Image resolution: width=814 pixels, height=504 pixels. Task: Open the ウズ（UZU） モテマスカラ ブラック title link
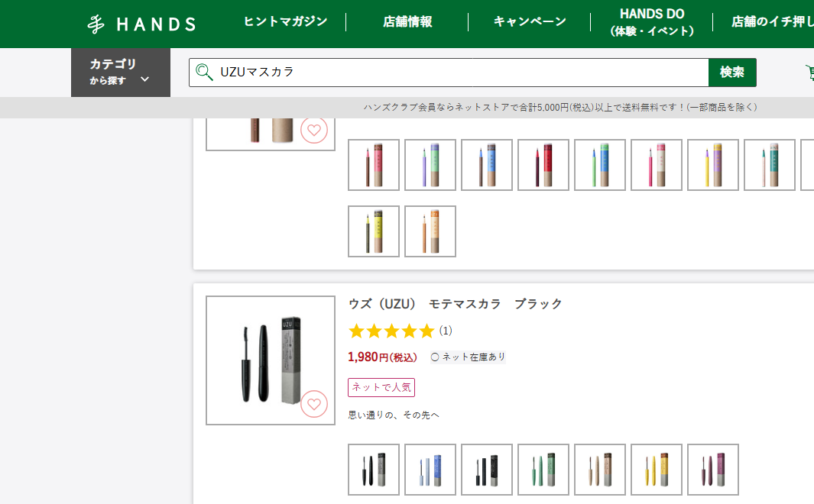(x=456, y=304)
